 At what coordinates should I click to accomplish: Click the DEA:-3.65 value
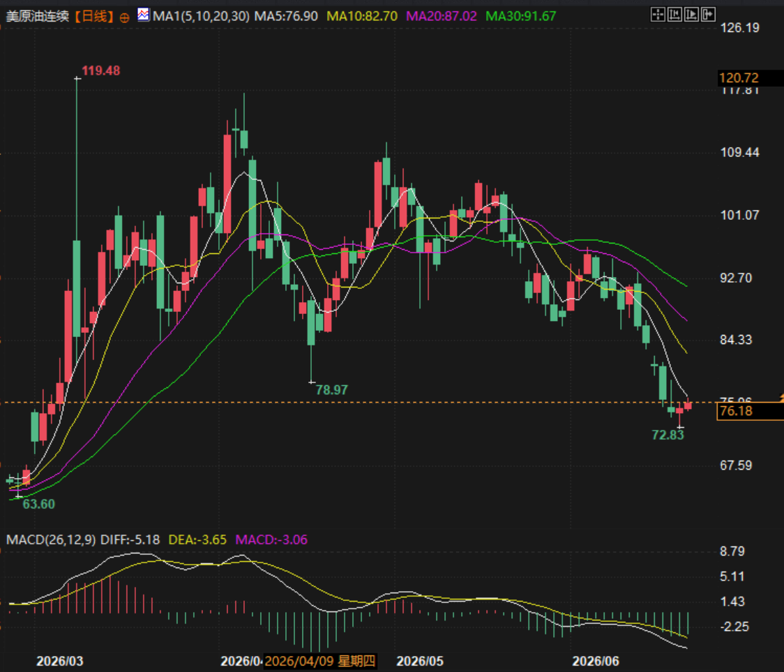coord(197,540)
